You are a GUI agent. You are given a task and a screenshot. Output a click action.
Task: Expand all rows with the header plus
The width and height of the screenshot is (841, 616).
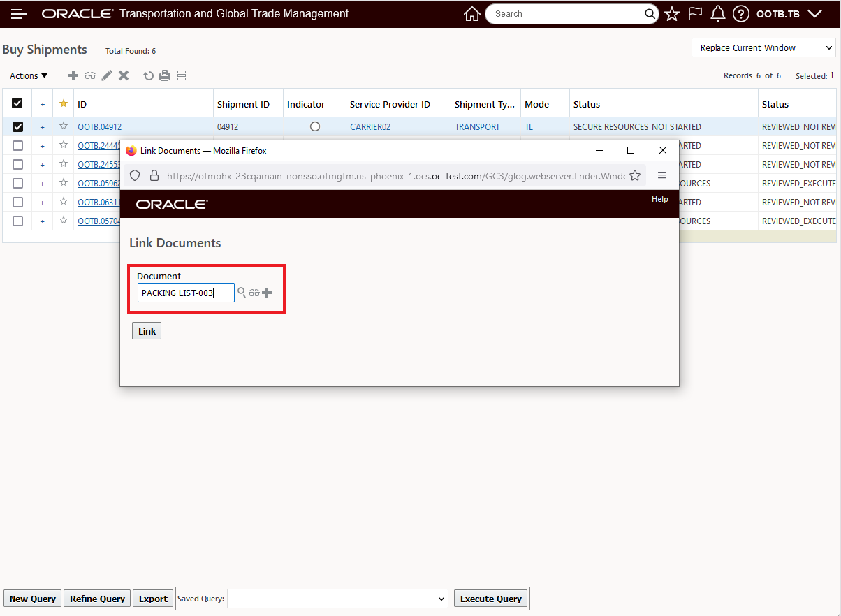(x=42, y=104)
